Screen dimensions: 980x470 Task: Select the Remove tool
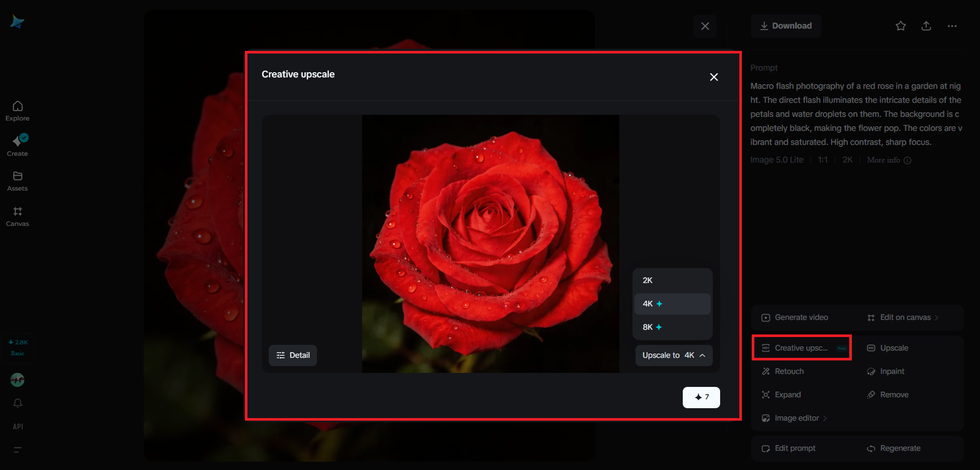click(x=888, y=395)
